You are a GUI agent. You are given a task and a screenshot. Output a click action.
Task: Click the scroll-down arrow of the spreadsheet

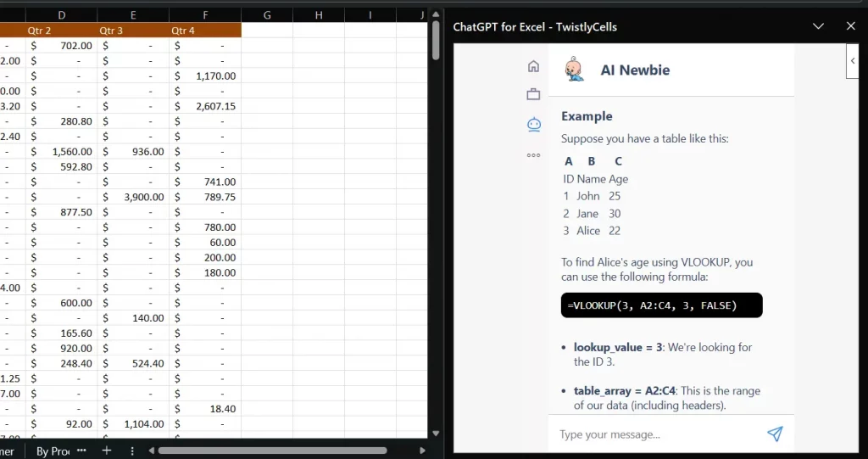point(436,431)
